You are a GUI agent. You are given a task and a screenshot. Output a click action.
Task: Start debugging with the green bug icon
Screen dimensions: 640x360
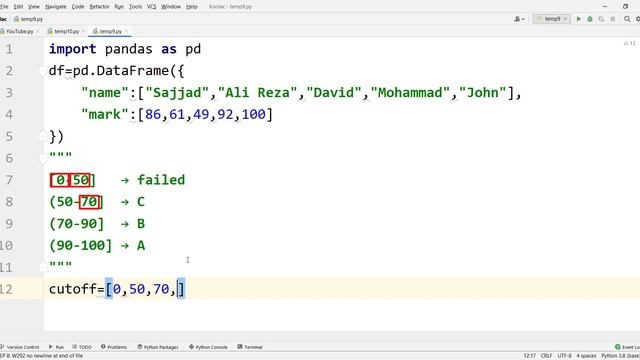(x=590, y=19)
